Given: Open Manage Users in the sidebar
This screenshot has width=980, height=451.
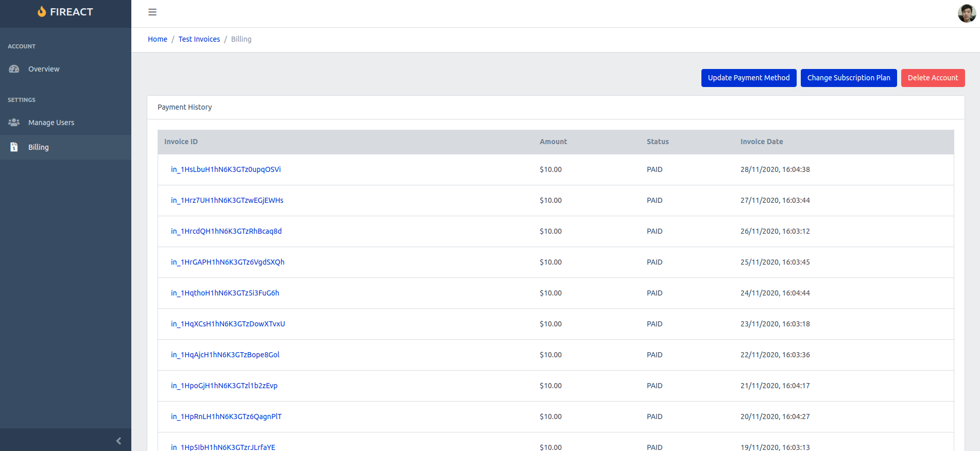Looking at the screenshot, I should coord(65,123).
